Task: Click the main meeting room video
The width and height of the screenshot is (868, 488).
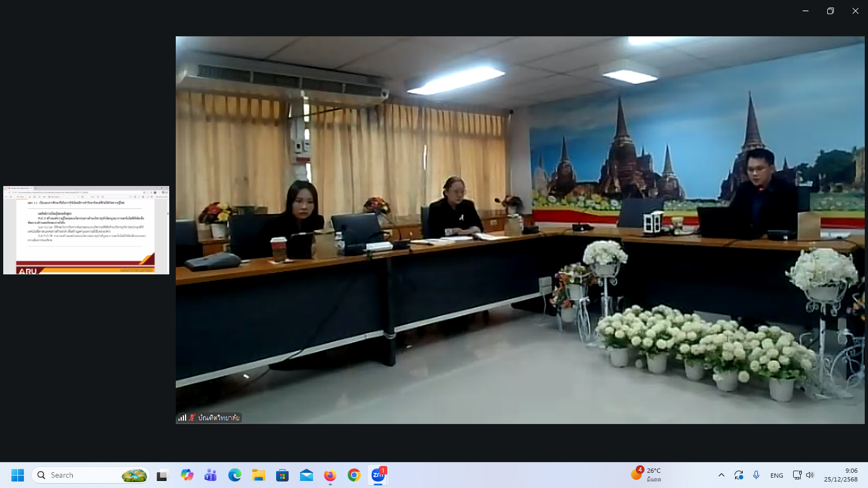Action: (520, 230)
